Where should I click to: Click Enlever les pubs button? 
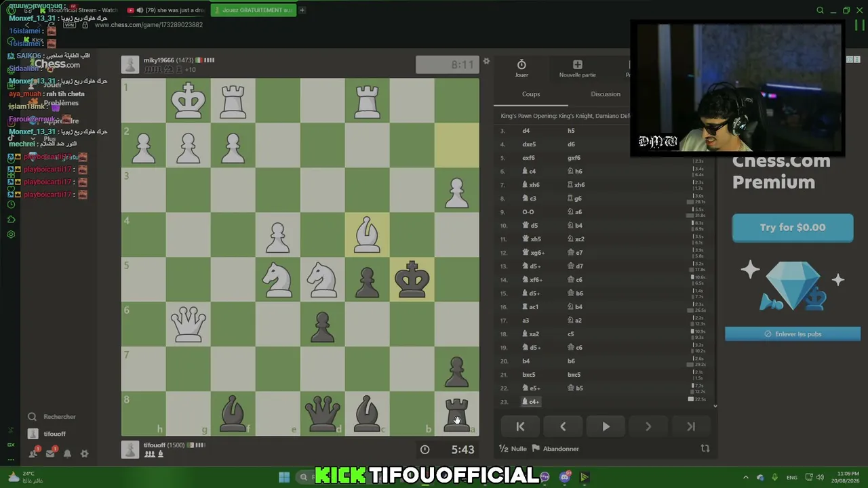pos(793,334)
